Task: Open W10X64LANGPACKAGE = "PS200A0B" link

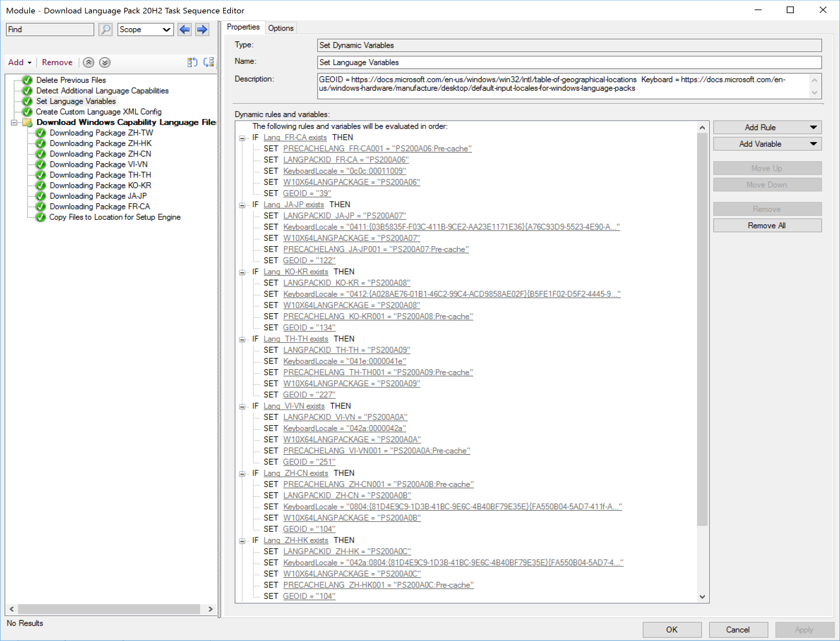Action: click(x=352, y=518)
